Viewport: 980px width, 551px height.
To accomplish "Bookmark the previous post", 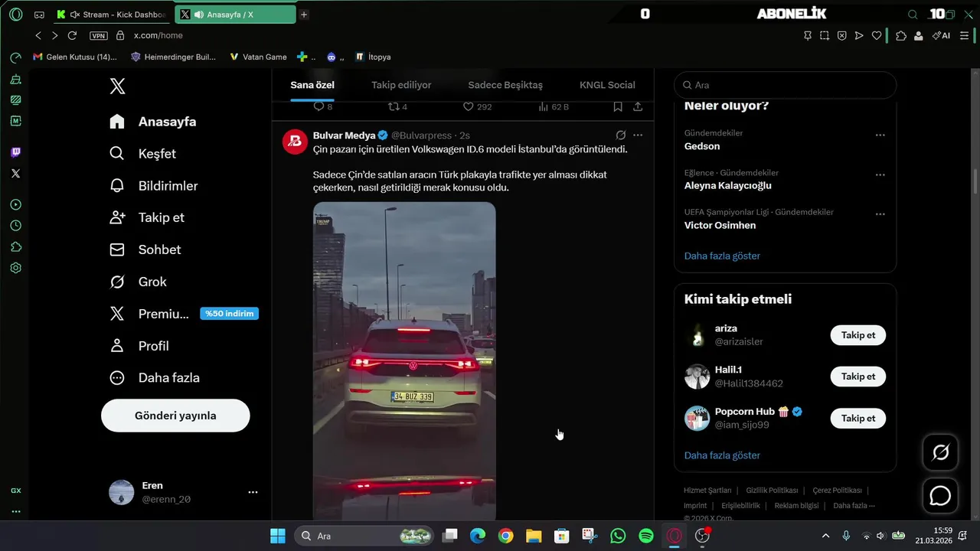I will click(618, 107).
